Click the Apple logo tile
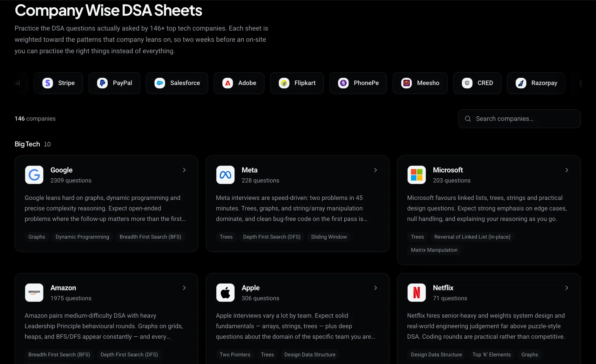The height and width of the screenshot is (364, 596). [x=225, y=293]
